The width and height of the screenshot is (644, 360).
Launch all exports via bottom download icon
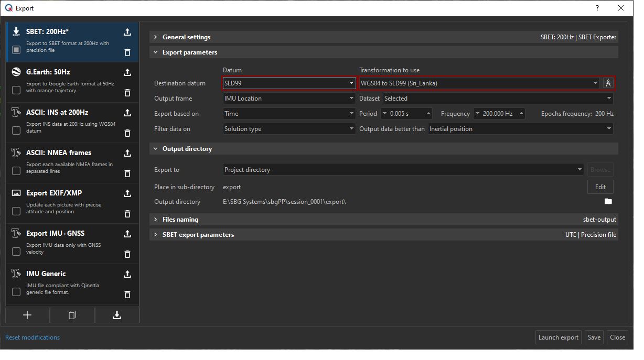coord(116,315)
